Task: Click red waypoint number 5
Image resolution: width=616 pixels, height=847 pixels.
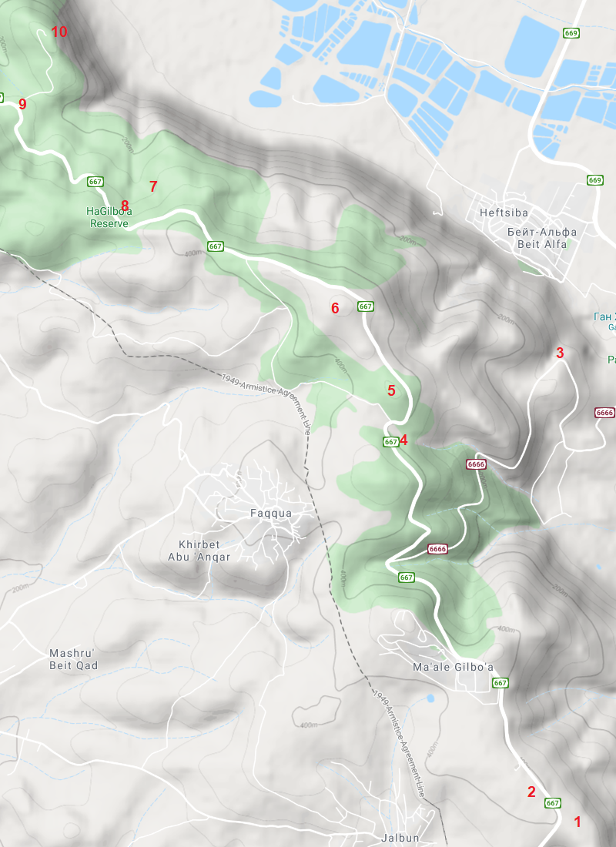Action: 391,390
